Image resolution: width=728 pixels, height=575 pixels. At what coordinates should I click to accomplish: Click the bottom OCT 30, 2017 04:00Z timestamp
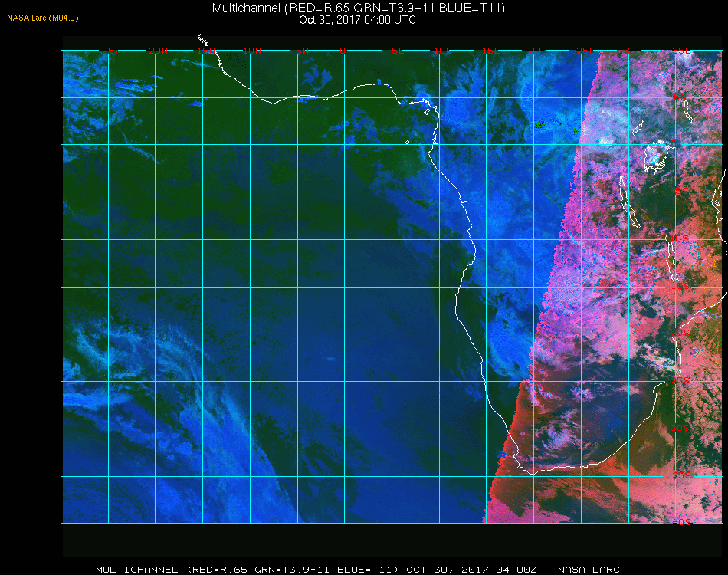click(x=472, y=570)
